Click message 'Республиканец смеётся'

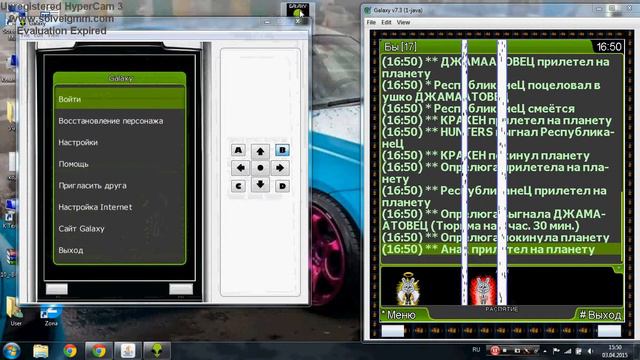(x=478, y=109)
